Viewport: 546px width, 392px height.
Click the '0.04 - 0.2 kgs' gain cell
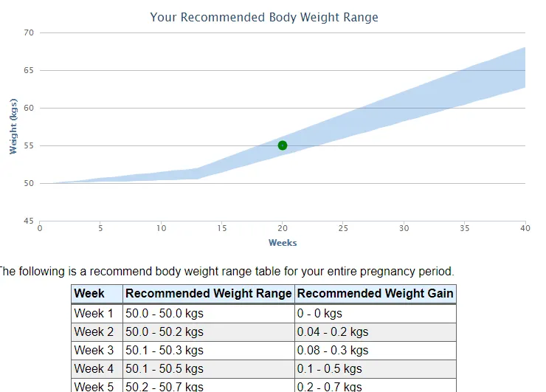(x=333, y=332)
